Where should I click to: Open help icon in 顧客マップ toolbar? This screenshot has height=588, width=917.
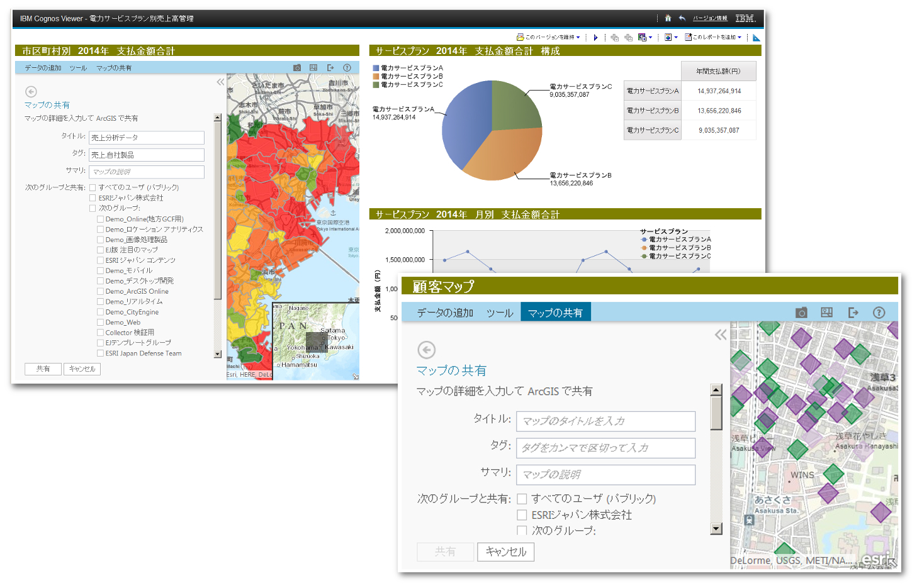[x=879, y=313]
